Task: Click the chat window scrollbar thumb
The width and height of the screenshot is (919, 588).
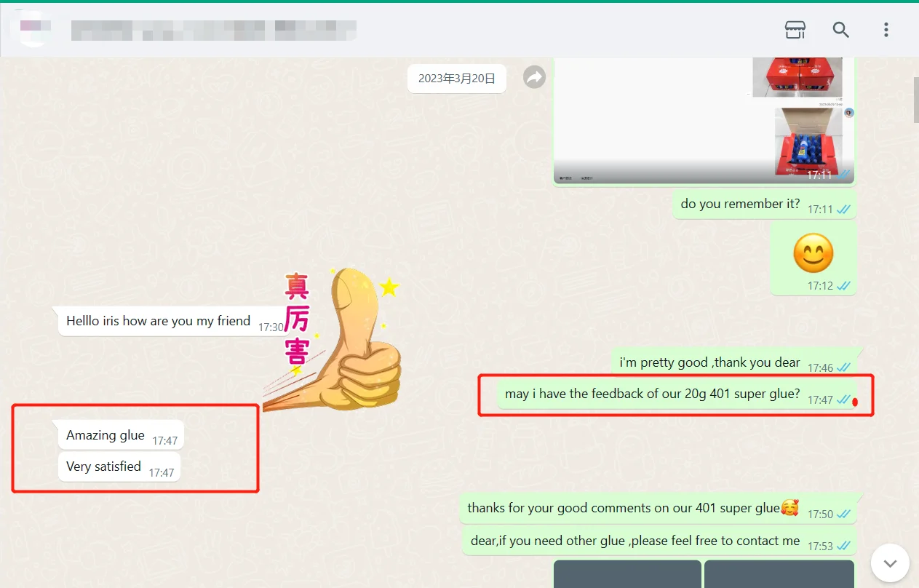Action: pyautogui.click(x=915, y=100)
